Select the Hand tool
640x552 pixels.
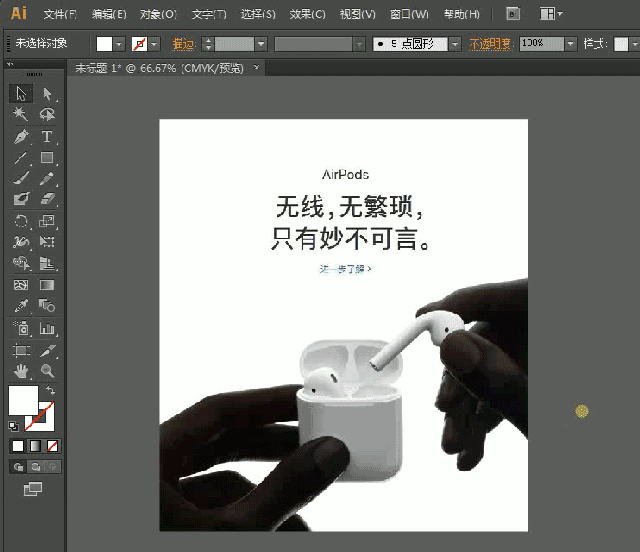[x=21, y=371]
